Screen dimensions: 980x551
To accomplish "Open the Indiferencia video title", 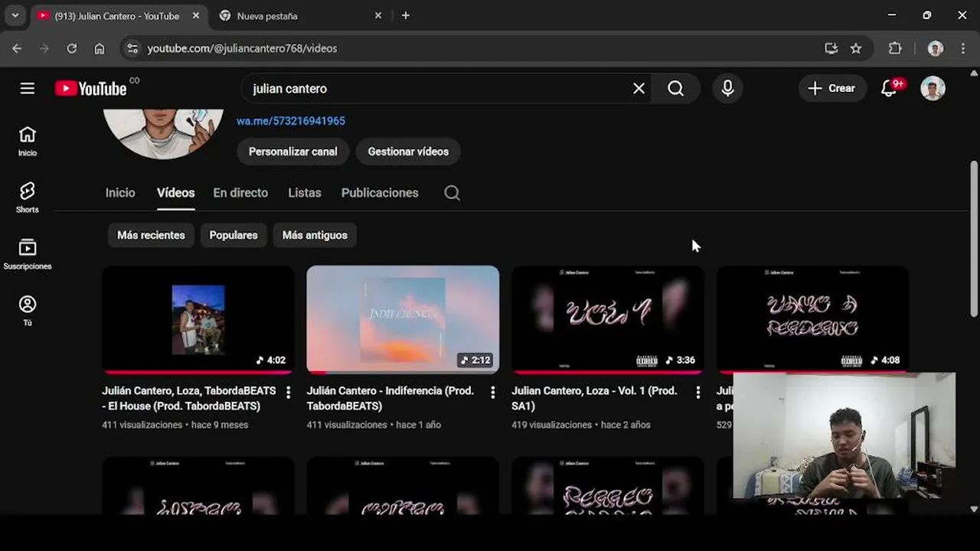I will coord(390,398).
